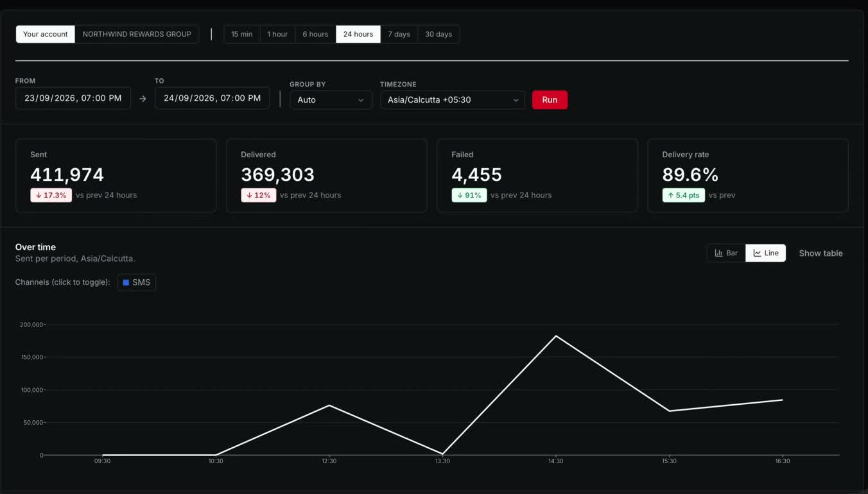Select the 6 hours time range

[315, 34]
